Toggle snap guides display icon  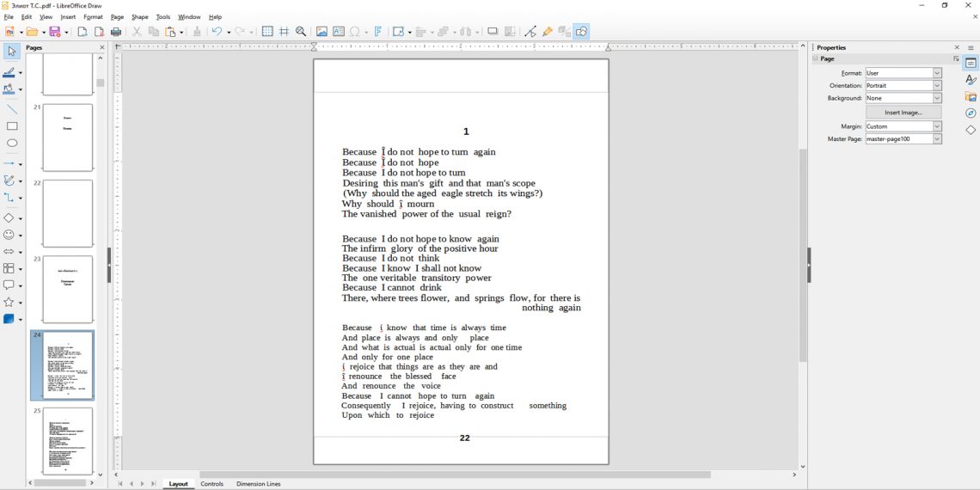[x=284, y=32]
